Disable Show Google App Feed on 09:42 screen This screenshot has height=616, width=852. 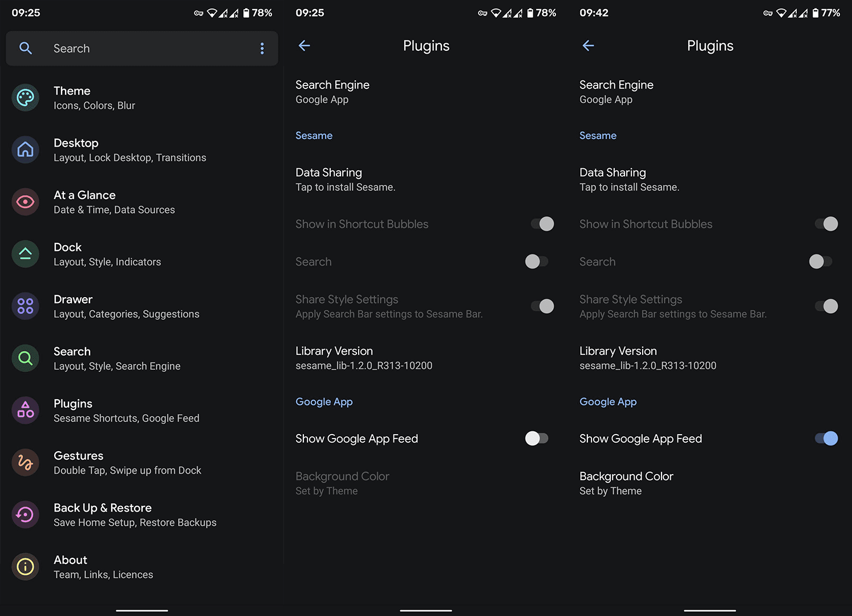tap(826, 438)
